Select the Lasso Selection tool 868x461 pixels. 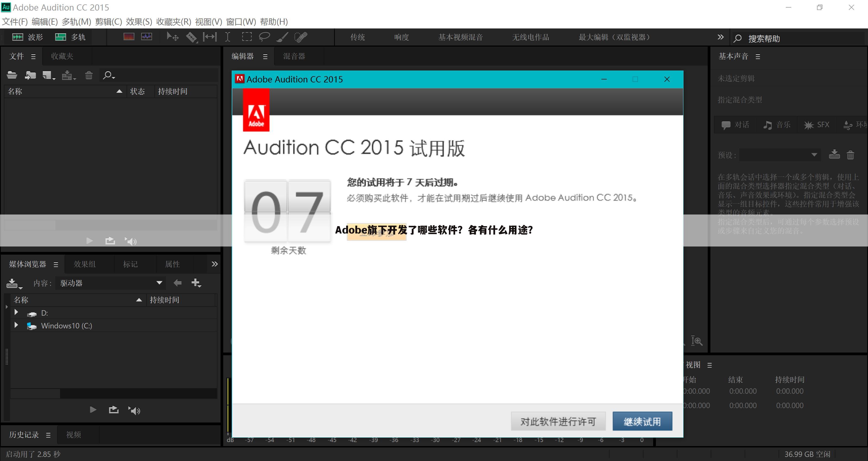pyautogui.click(x=264, y=37)
